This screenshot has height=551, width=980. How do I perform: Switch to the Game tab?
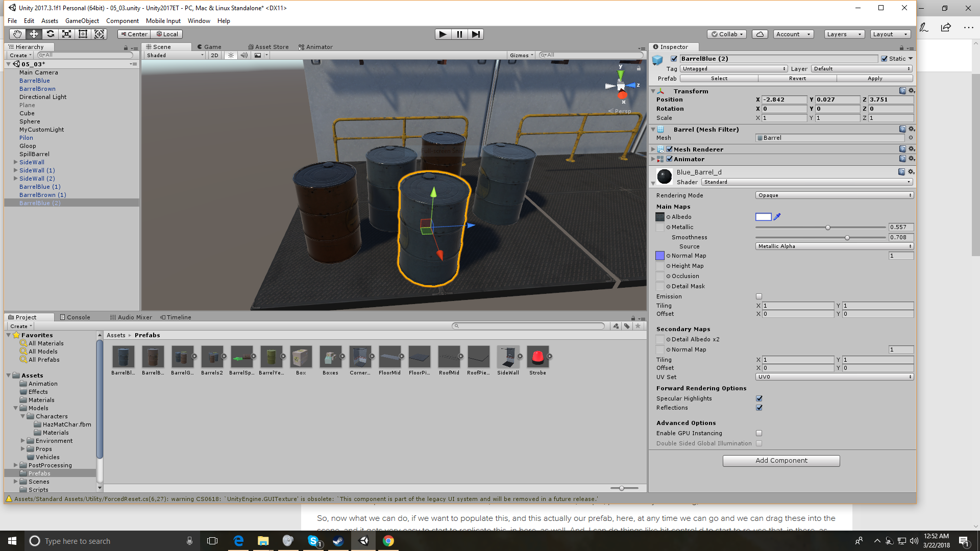coord(209,47)
